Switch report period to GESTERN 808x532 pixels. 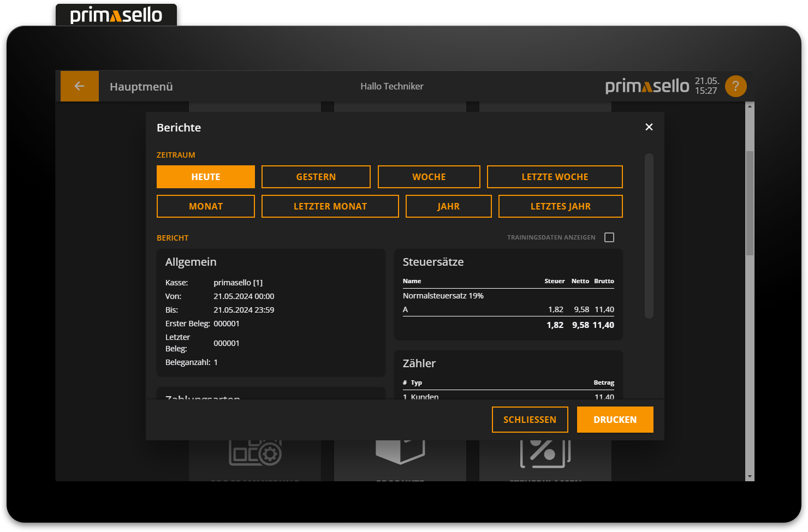tap(316, 177)
